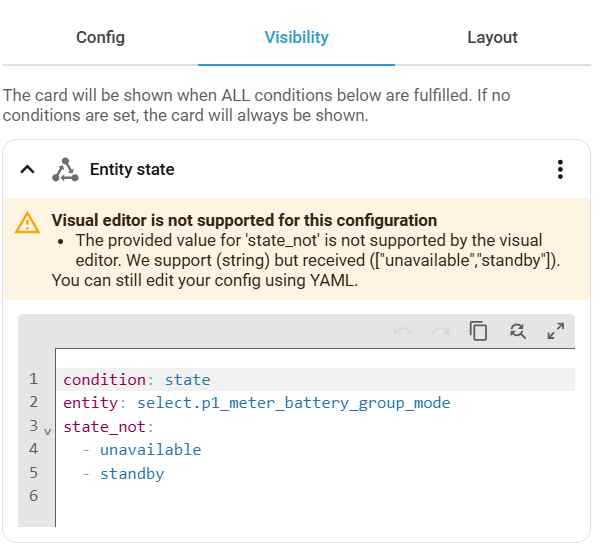This screenshot has width=604, height=549.
Task: Click the Entity state condition icon
Action: coord(65,170)
